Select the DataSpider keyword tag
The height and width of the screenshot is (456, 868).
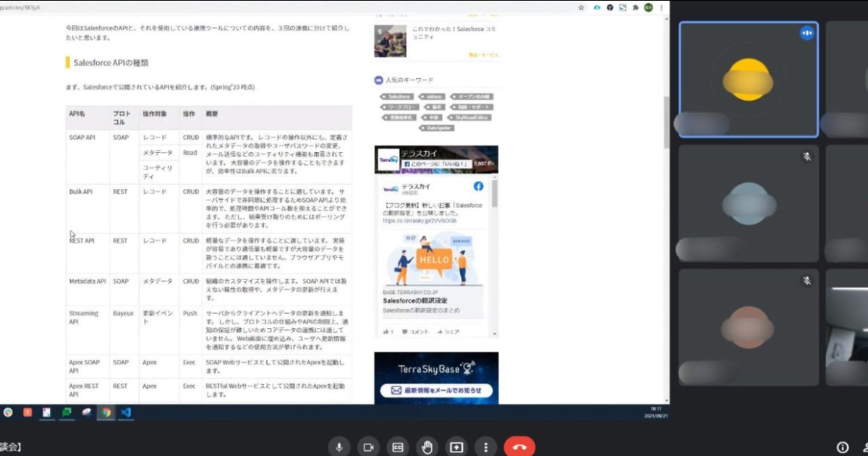click(x=435, y=127)
